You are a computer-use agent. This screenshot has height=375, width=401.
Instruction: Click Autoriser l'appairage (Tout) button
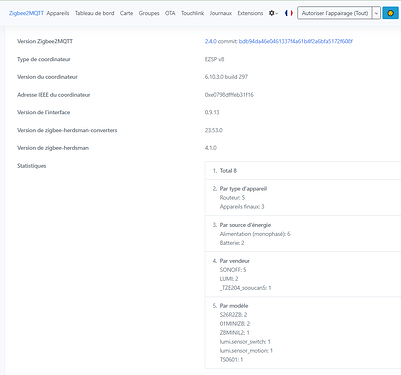[335, 13]
